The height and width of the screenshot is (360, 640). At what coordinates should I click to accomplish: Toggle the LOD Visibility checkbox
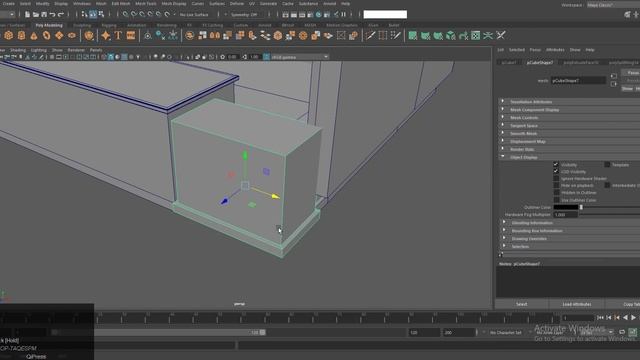pyautogui.click(x=556, y=171)
